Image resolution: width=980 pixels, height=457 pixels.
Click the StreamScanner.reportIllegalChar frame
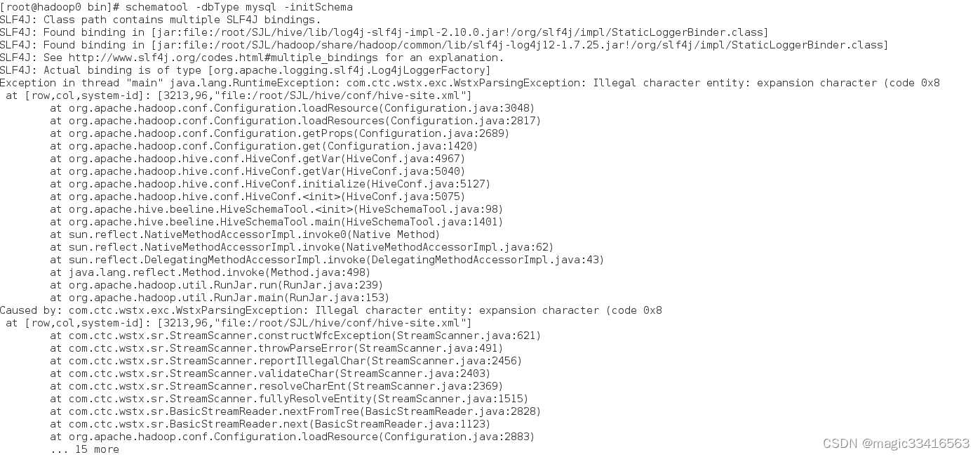[286, 361]
